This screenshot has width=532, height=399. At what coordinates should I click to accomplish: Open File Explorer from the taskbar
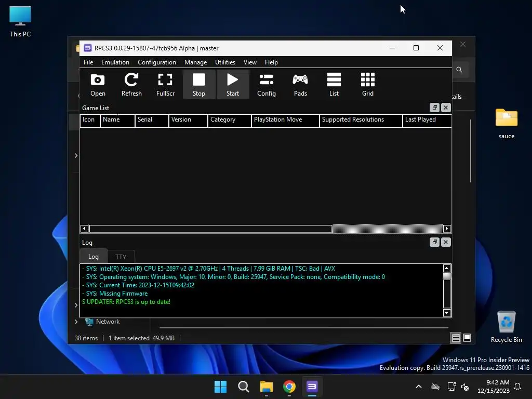pyautogui.click(x=267, y=387)
